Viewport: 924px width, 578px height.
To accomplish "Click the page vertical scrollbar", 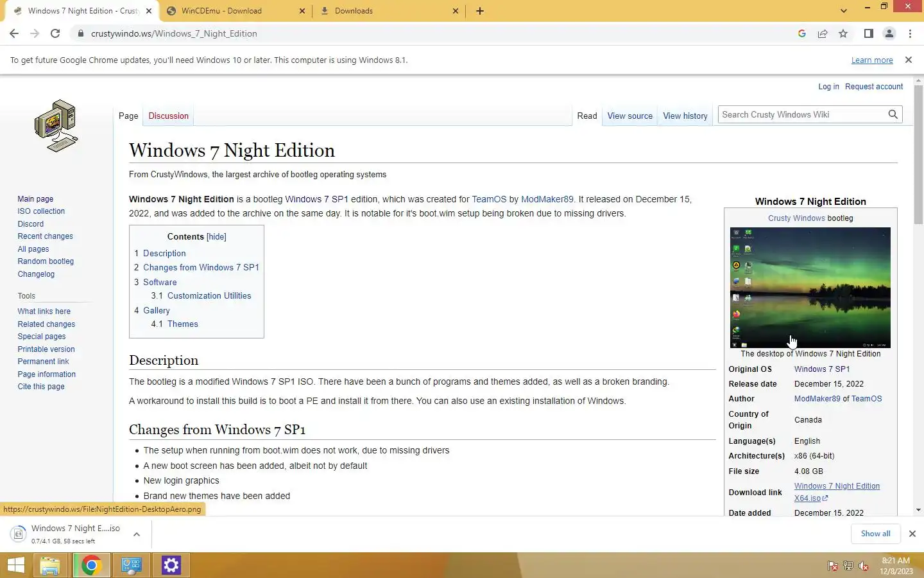I will [x=918, y=154].
